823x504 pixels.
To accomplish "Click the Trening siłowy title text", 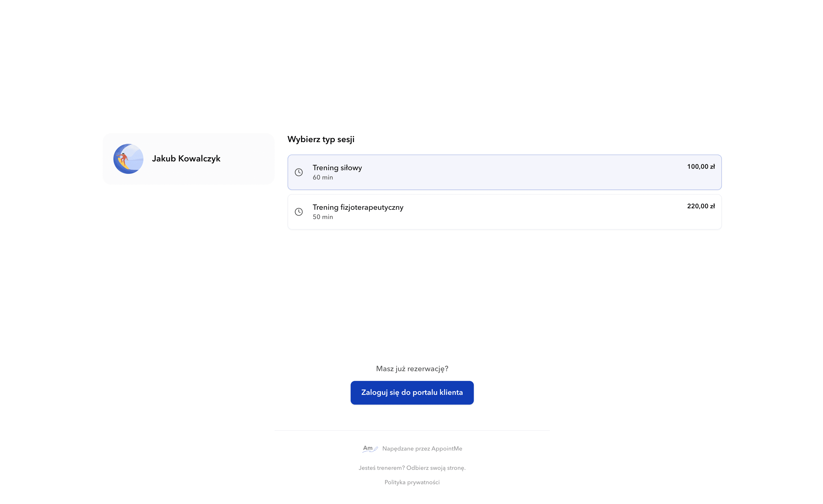I will coord(337,168).
